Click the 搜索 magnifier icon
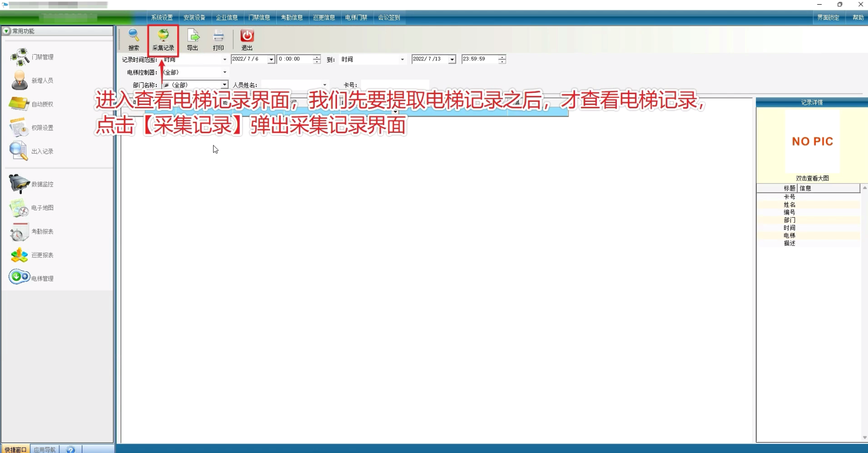Viewport: 868px width, 453px height. pyautogui.click(x=134, y=36)
